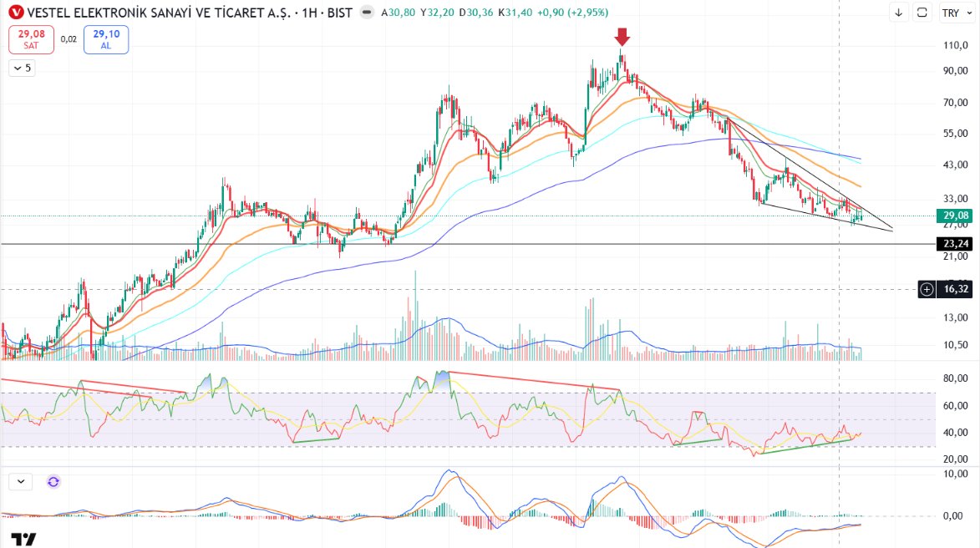Click the TradingView logo at bottom left

23,539
